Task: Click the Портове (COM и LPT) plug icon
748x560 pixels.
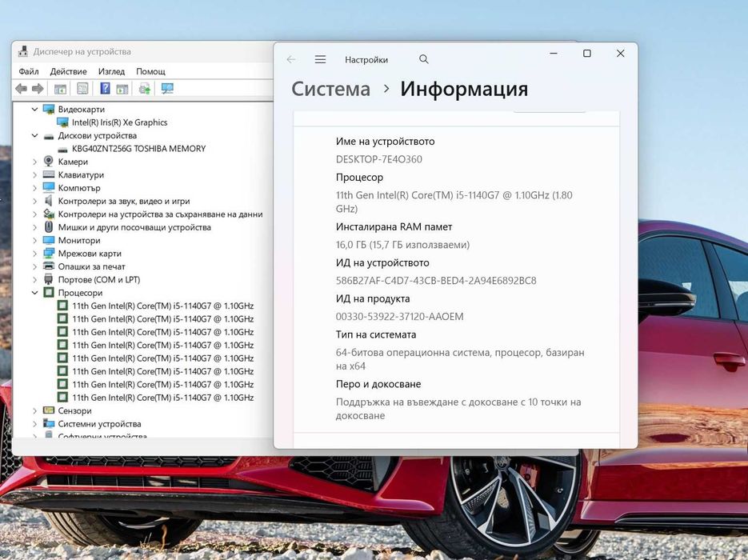Action: pyautogui.click(x=49, y=279)
